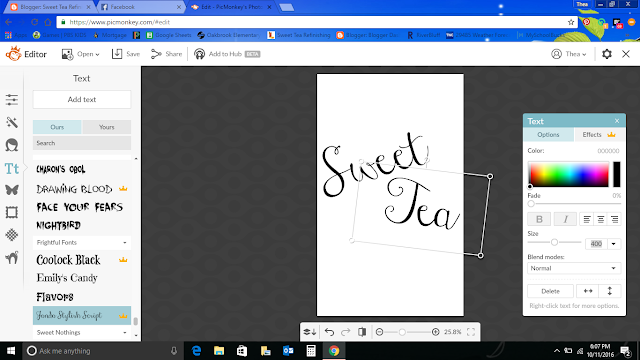Flip text vertically
The image size is (640, 360).
tap(610, 291)
